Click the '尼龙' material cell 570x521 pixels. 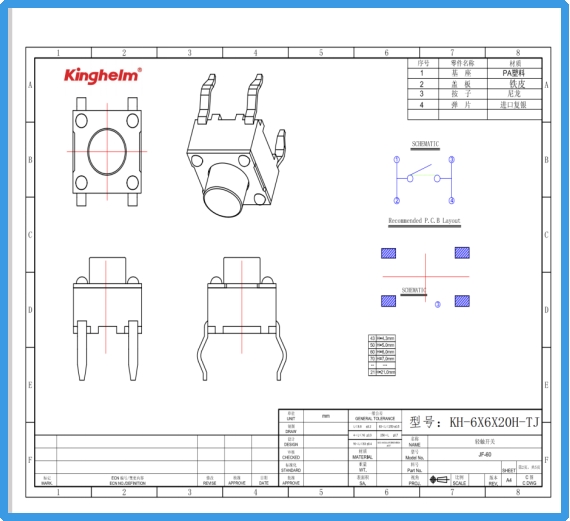514,94
